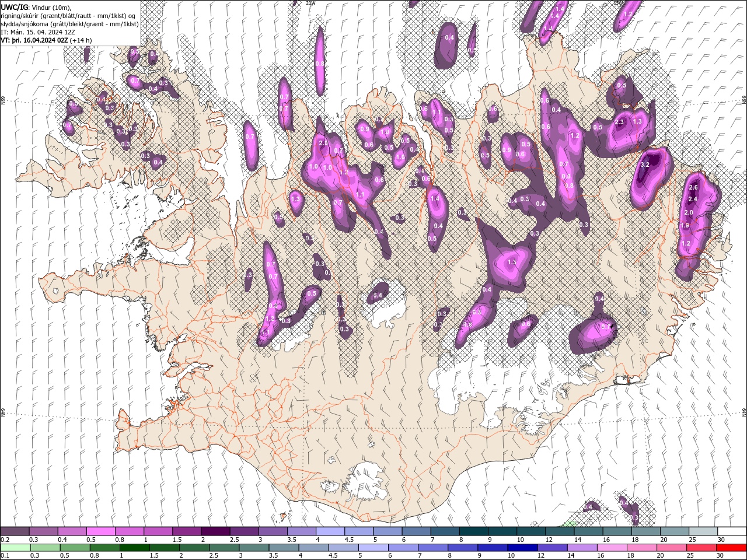Click the slydda/snjókoma legend description line

(x=68, y=24)
